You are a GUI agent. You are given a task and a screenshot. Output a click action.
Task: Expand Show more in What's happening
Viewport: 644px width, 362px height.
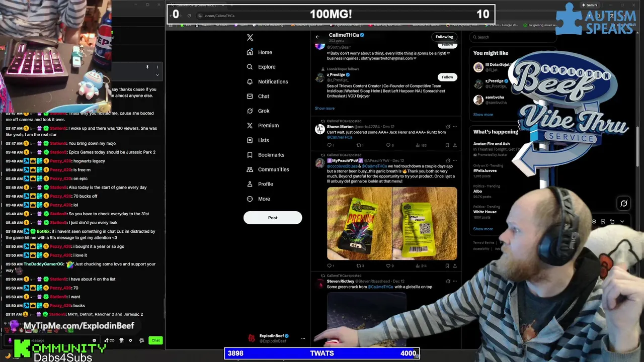click(x=483, y=229)
